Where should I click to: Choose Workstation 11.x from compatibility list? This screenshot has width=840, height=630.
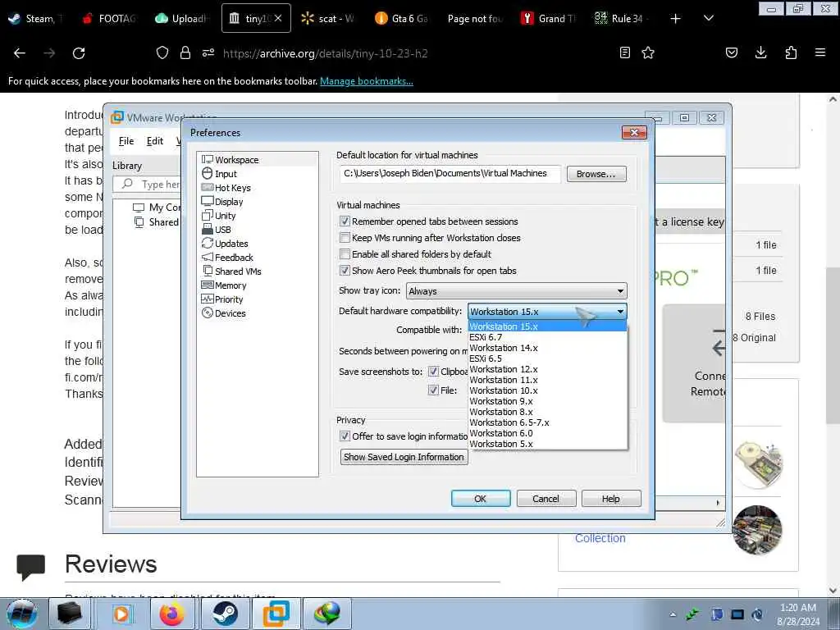(x=547, y=380)
